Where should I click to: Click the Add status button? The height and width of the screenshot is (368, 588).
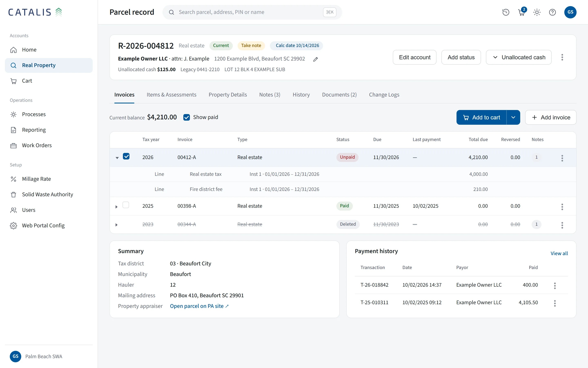(x=461, y=57)
